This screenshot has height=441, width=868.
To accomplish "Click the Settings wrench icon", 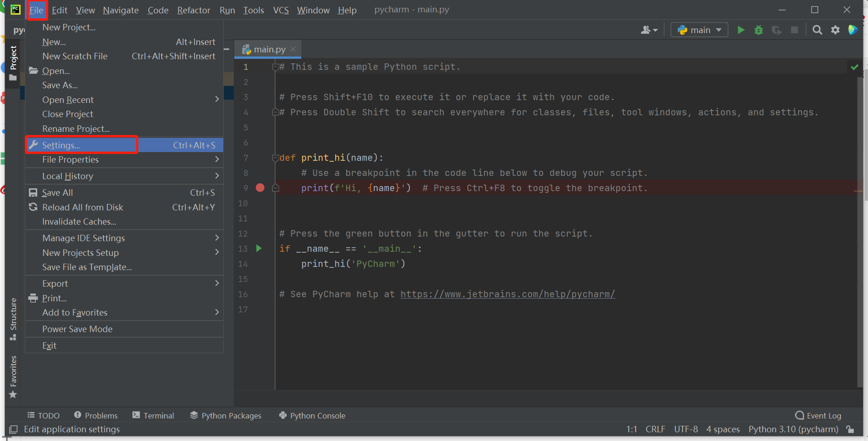I will [x=34, y=145].
